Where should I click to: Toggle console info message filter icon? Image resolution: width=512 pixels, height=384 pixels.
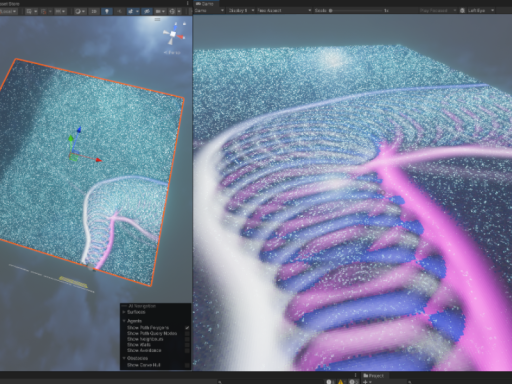pyautogui.click(x=330, y=382)
